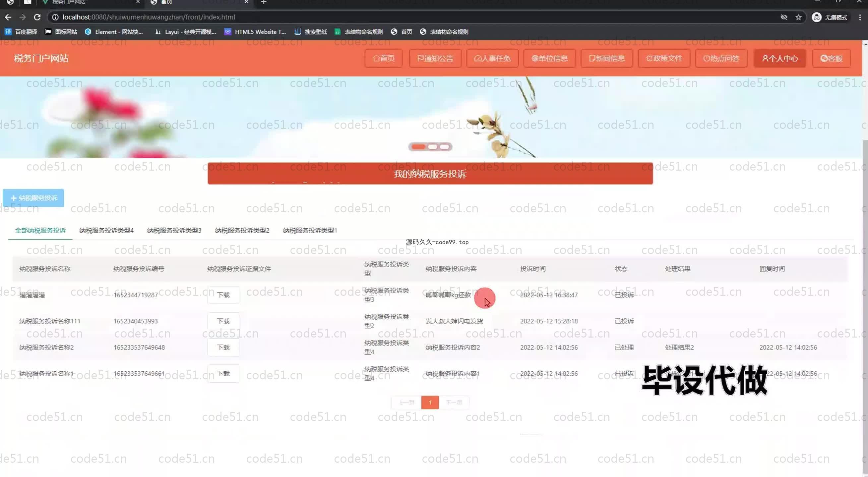Open 热点问答 in the navigation bar
This screenshot has height=477, width=868.
click(x=721, y=58)
